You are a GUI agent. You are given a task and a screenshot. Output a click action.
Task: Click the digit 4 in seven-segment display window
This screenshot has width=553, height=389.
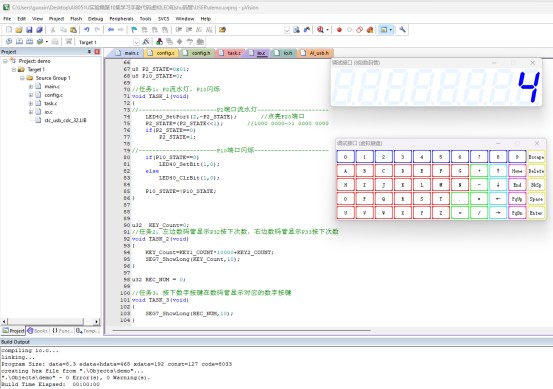(529, 87)
